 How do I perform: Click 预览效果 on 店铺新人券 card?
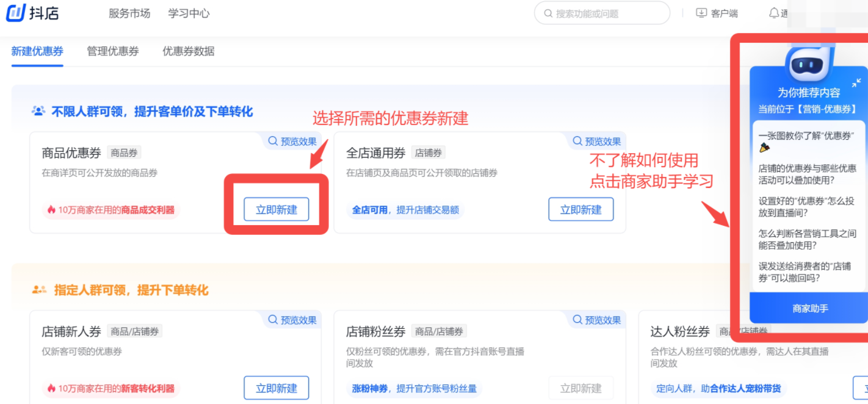[292, 320]
